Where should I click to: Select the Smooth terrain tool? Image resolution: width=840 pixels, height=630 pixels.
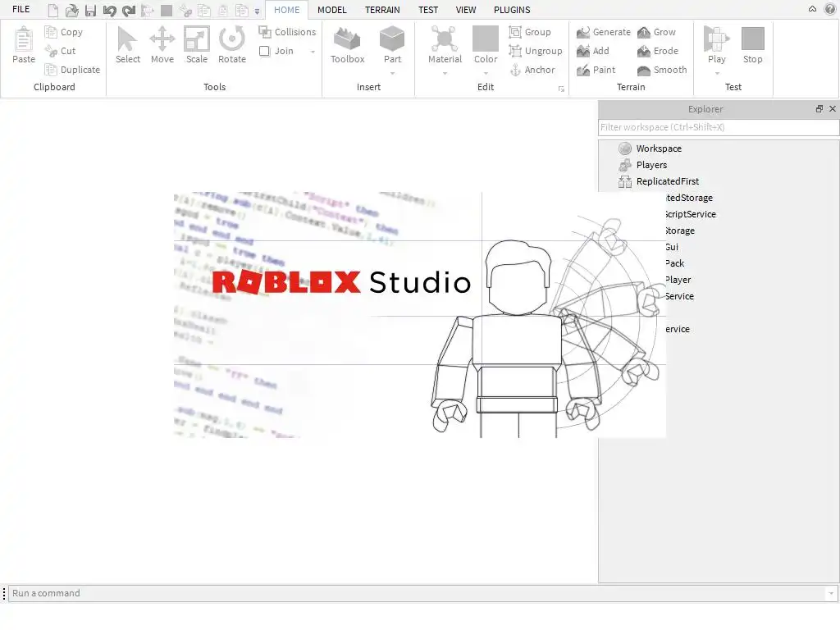point(662,70)
